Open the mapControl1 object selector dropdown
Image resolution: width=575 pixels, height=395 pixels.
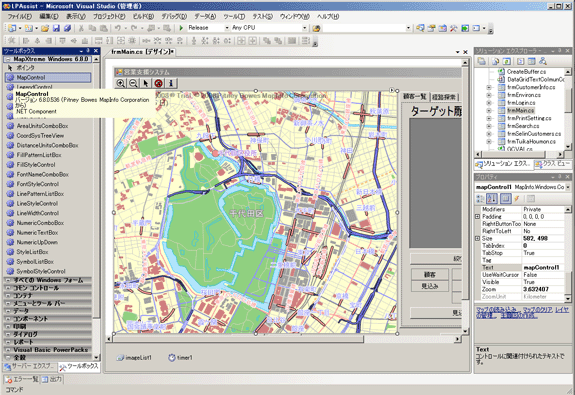coord(568,187)
